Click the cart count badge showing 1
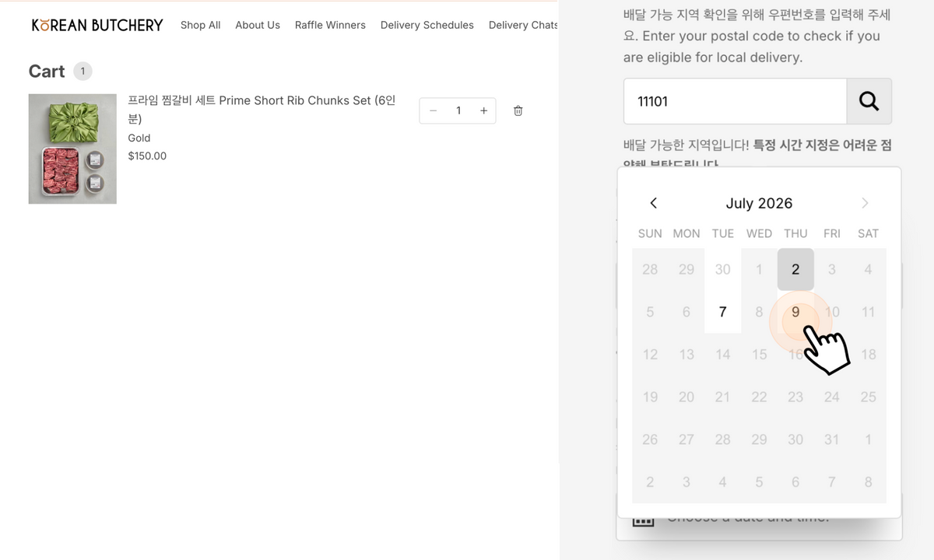The height and width of the screenshot is (560, 934). coord(83,72)
